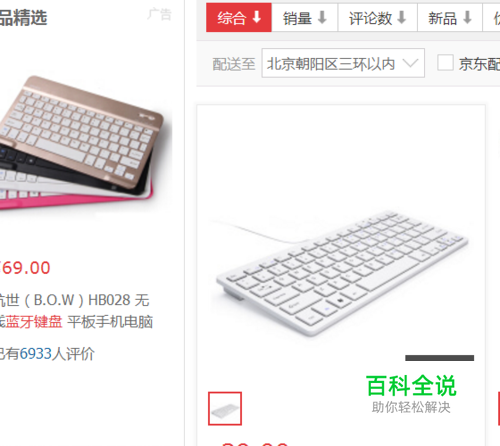Select the white keyboard thumbnail
Viewport: 500px width, 446px height.
point(225,409)
